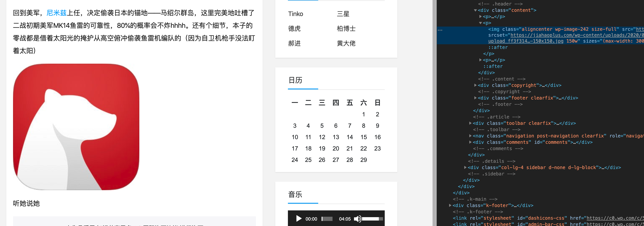Image resolution: width=644 pixels, height=226 pixels.
Task: Open the 三星 sidebar link
Action: click(343, 14)
